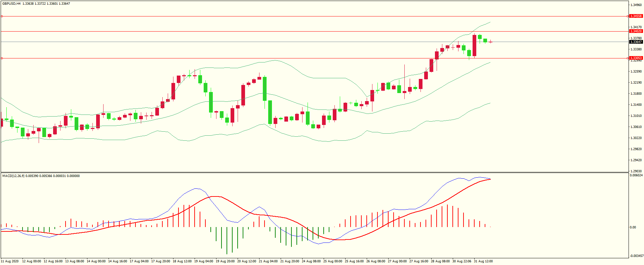The width and height of the screenshot is (644, 265).
Task: Click the 12 Aug 16:00 time label
Action: pyautogui.click(x=53, y=261)
